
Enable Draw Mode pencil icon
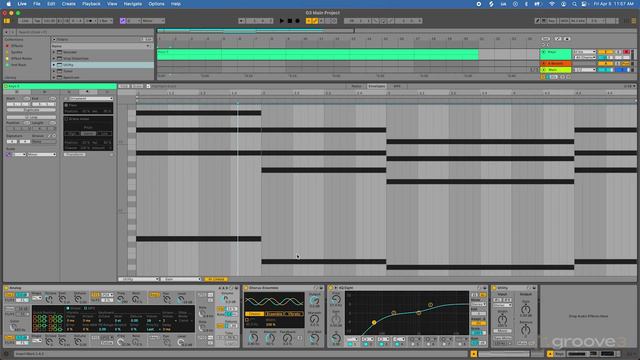[x=537, y=21]
